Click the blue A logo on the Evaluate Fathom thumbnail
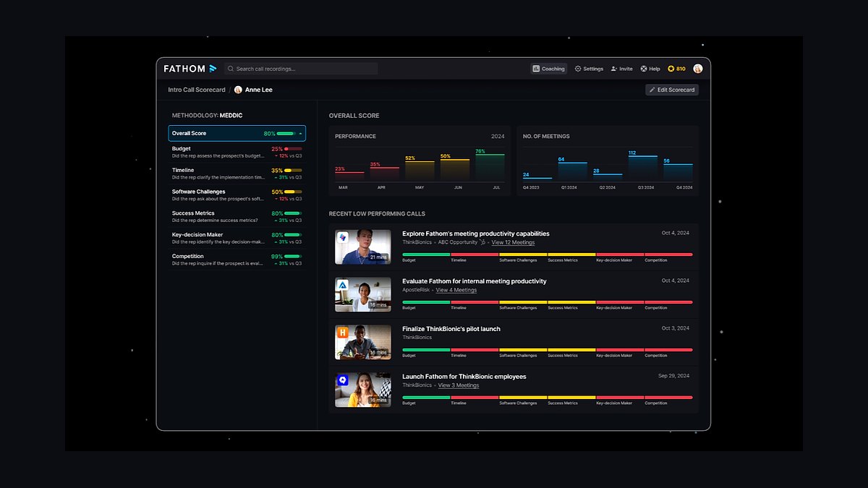The height and width of the screenshot is (488, 868). click(343, 285)
